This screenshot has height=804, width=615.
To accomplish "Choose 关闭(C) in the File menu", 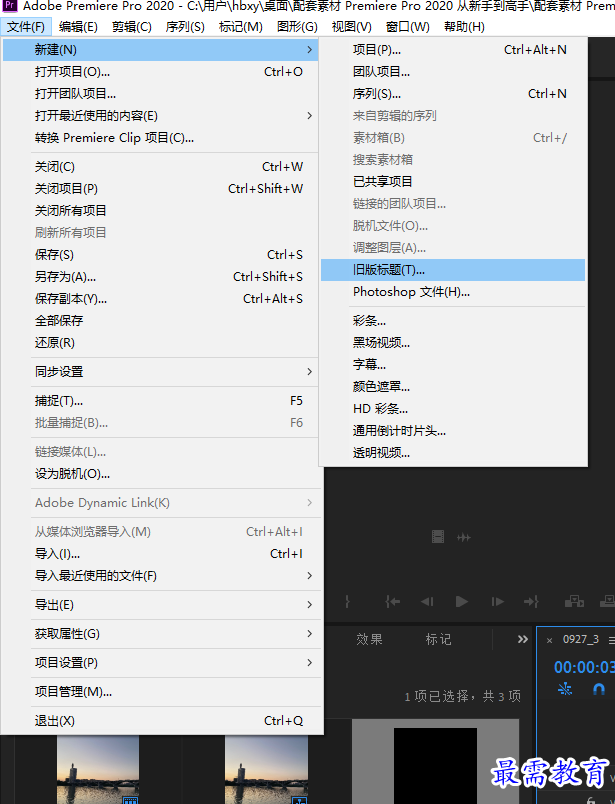I will 161,167.
